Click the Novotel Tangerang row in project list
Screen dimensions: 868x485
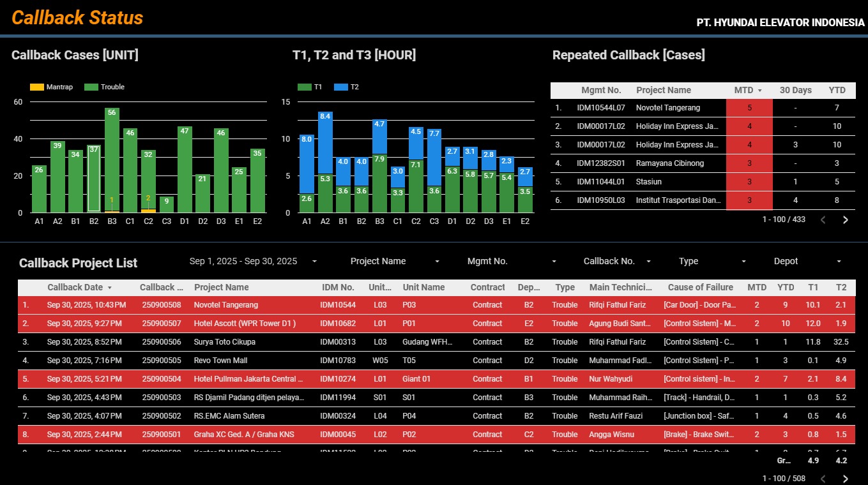pos(226,305)
